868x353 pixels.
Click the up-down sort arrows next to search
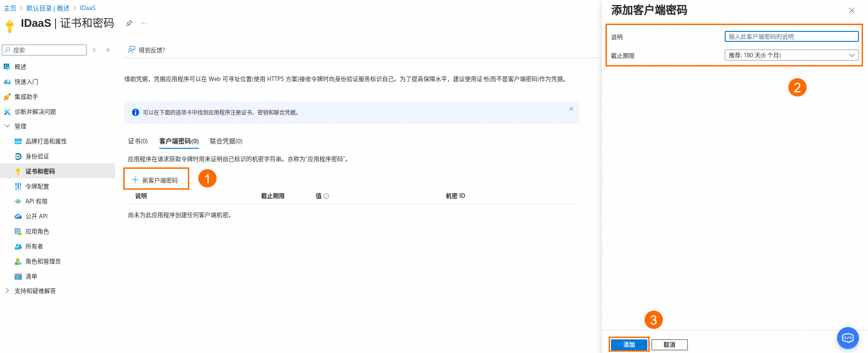[x=94, y=50]
